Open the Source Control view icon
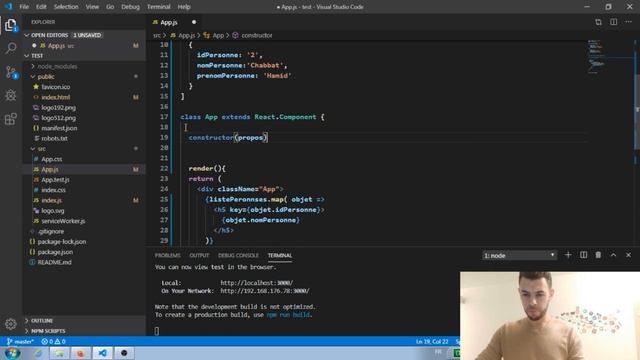640x360 pixels. (x=11, y=72)
